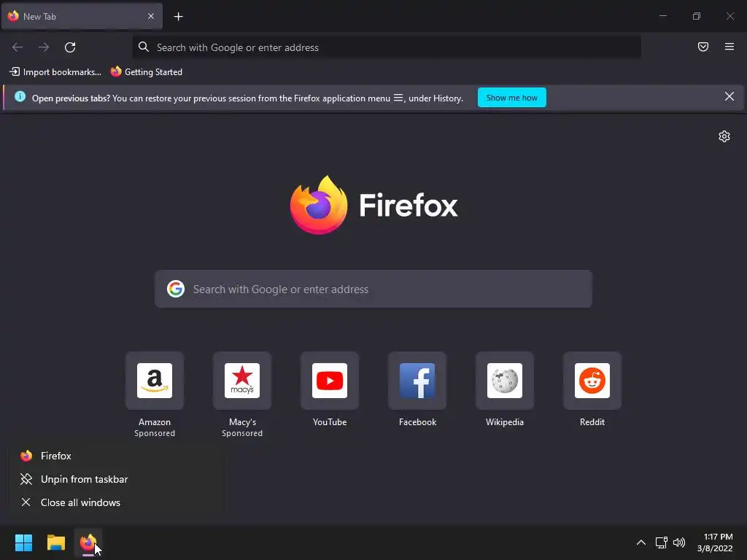747x560 pixels.
Task: Click the network status tray icon
Action: click(x=661, y=542)
